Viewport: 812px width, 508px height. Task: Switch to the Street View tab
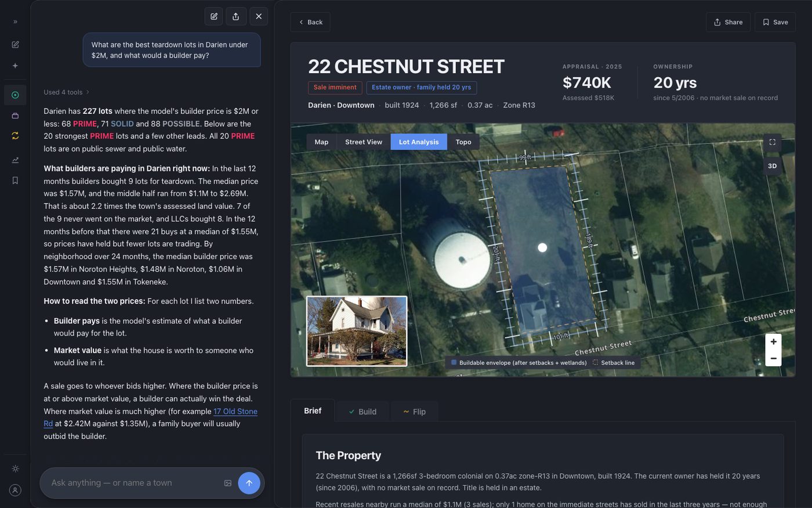click(x=364, y=142)
